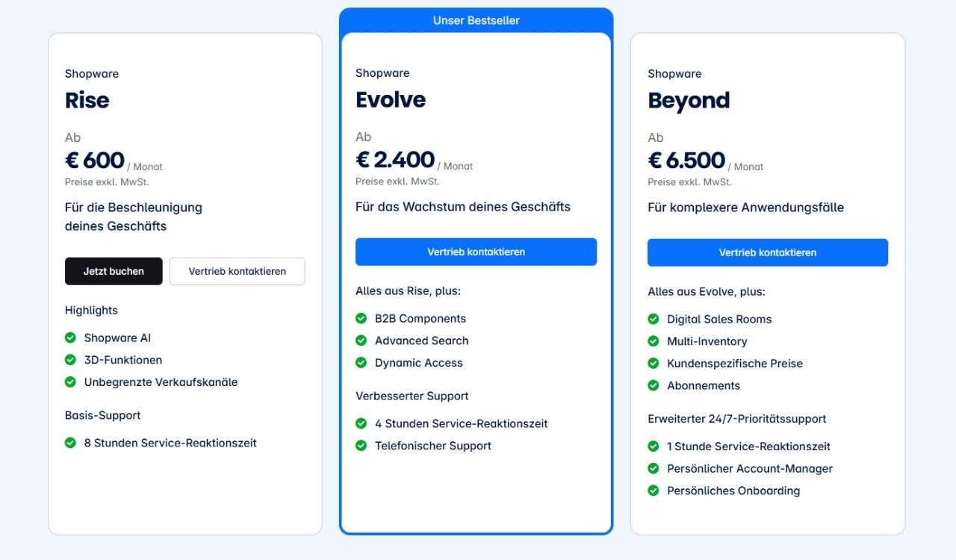Image resolution: width=956 pixels, height=560 pixels.
Task: Click the checkmark next to Digital Sales Rooms
Action: 654,319
